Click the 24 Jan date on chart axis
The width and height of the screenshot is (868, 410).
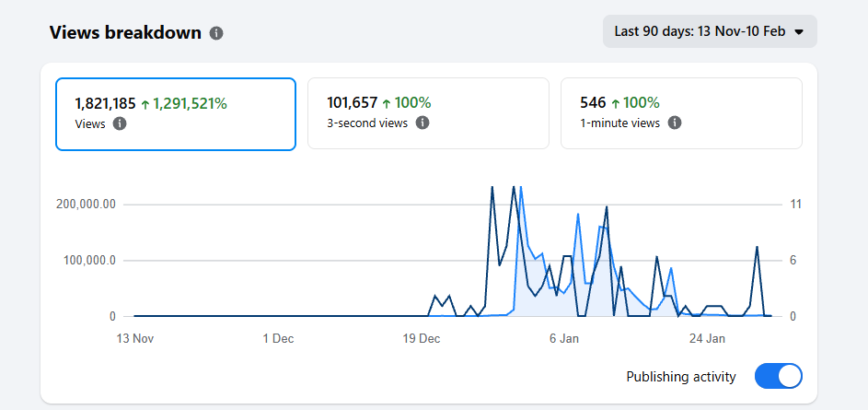pos(708,338)
